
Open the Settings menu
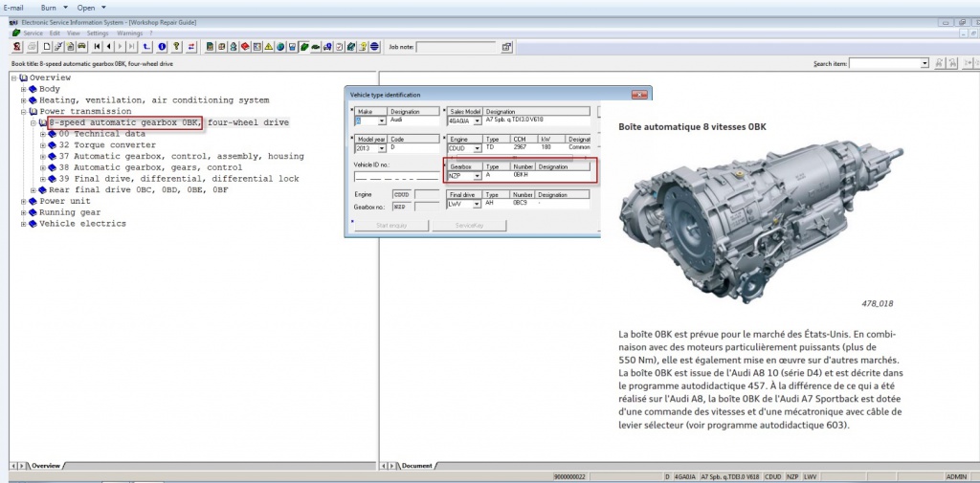[98, 33]
